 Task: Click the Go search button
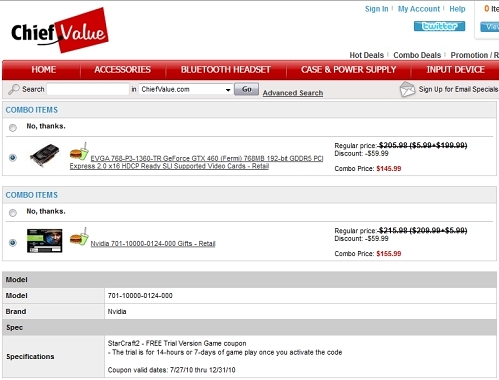(246, 89)
